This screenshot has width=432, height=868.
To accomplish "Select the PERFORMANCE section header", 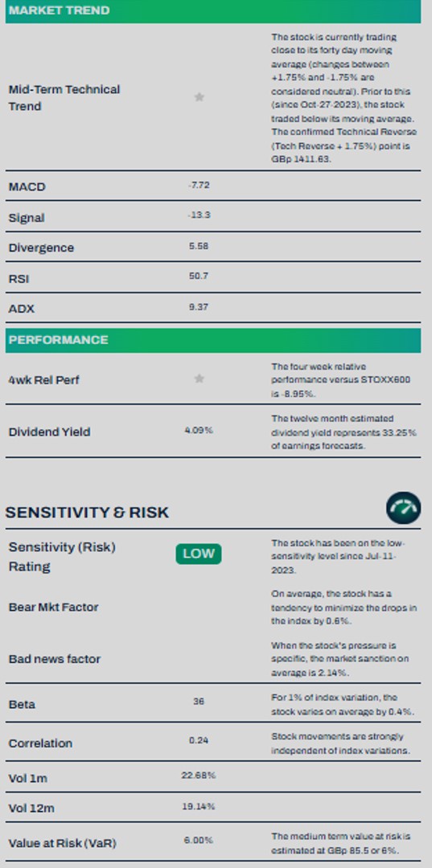I will point(213,340).
